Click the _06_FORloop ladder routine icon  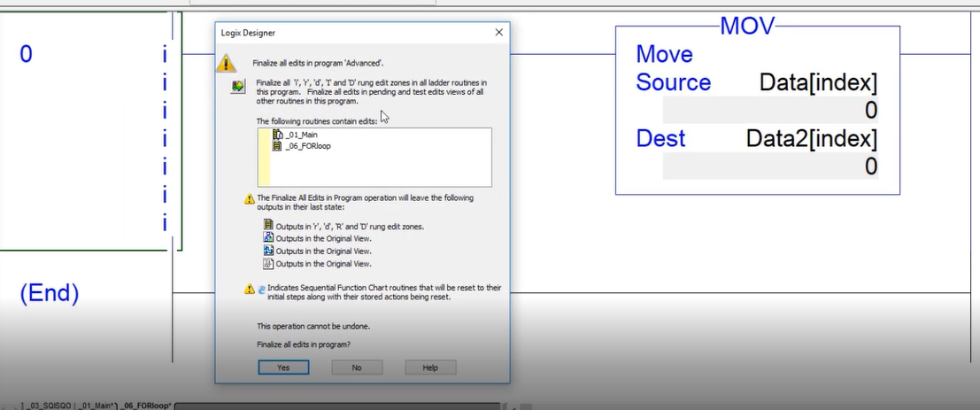click(x=277, y=145)
